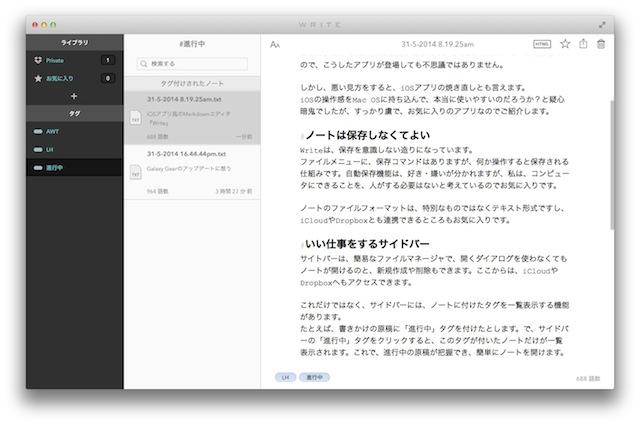This screenshot has height=425, width=640.
Task: Click the plus icon to add library
Action: (x=74, y=96)
